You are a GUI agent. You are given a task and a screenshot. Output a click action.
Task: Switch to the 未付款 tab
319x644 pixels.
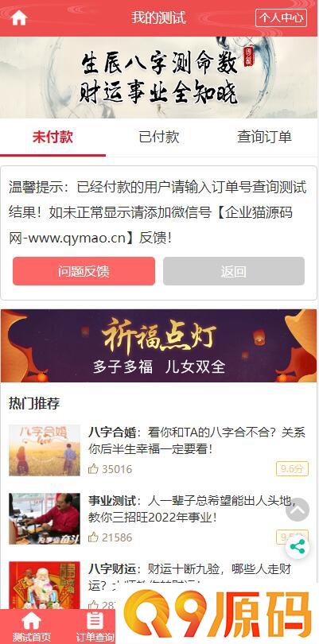point(53,138)
